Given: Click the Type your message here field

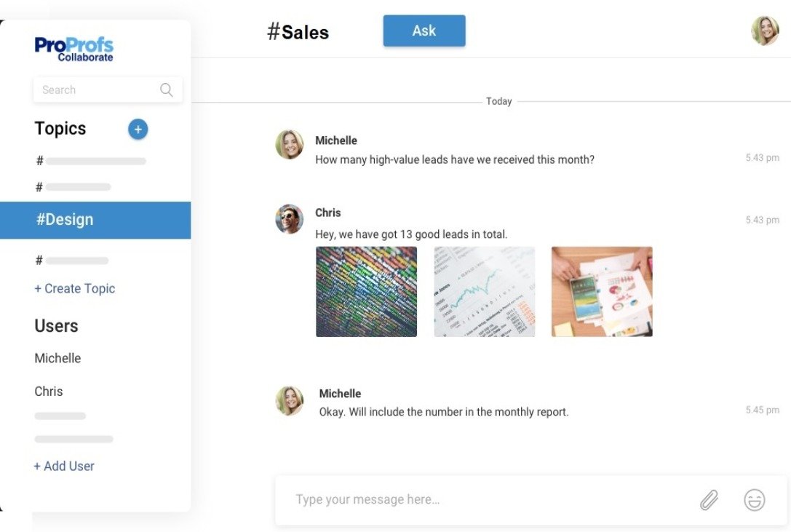Looking at the screenshot, I should point(531,500).
